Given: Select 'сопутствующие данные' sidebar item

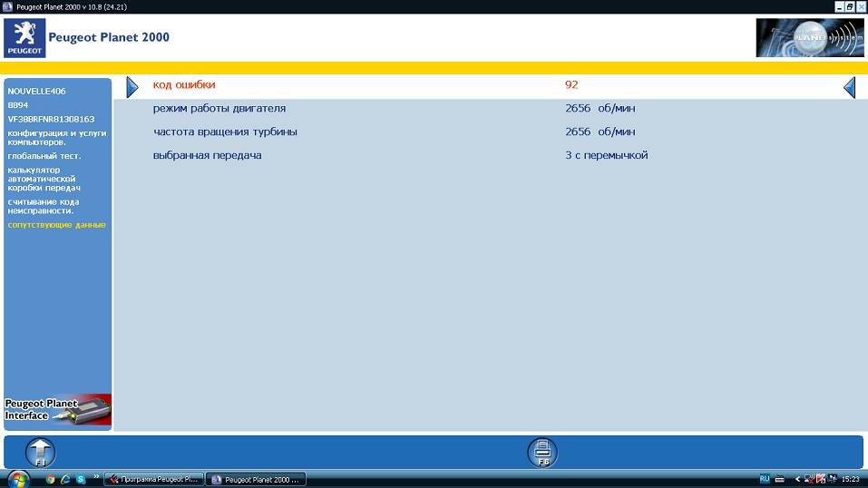Looking at the screenshot, I should pos(57,225).
